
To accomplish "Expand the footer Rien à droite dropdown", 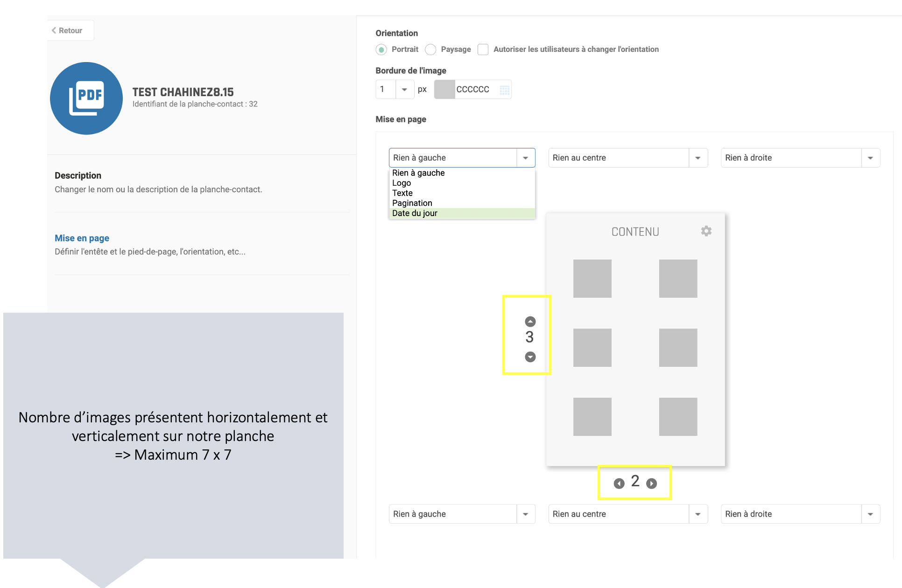I will point(870,514).
